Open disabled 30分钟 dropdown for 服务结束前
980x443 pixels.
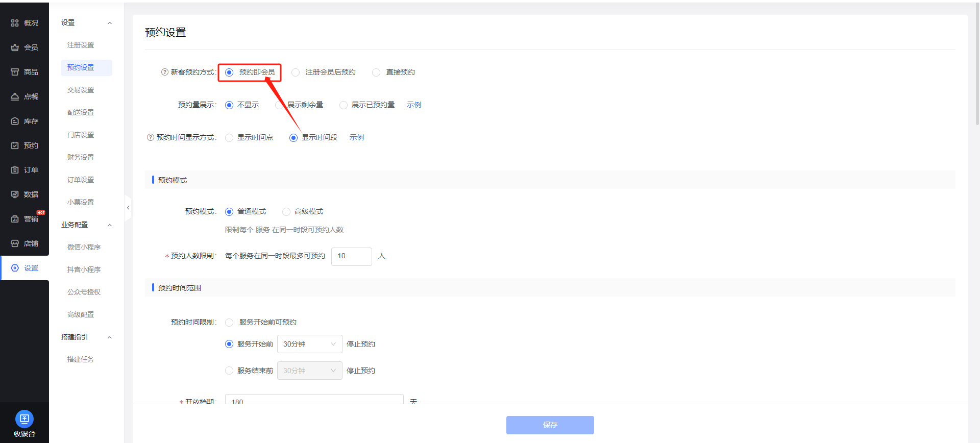click(x=310, y=371)
